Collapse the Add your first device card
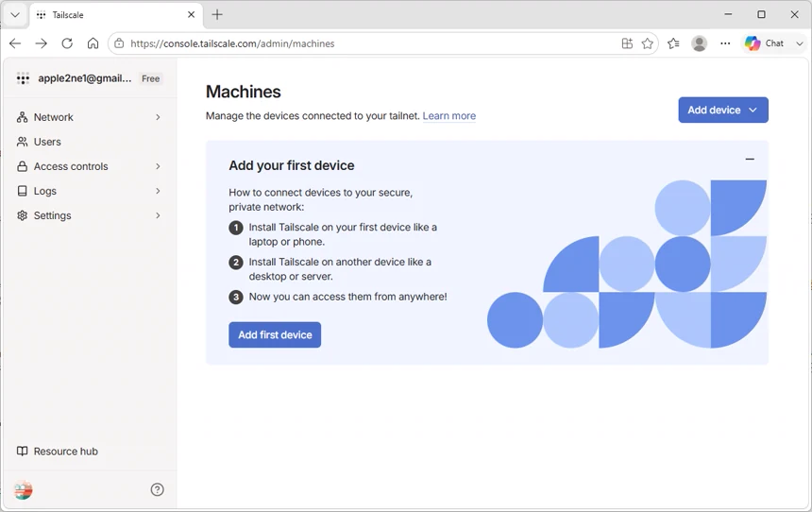The height and width of the screenshot is (512, 812). pyautogui.click(x=750, y=159)
